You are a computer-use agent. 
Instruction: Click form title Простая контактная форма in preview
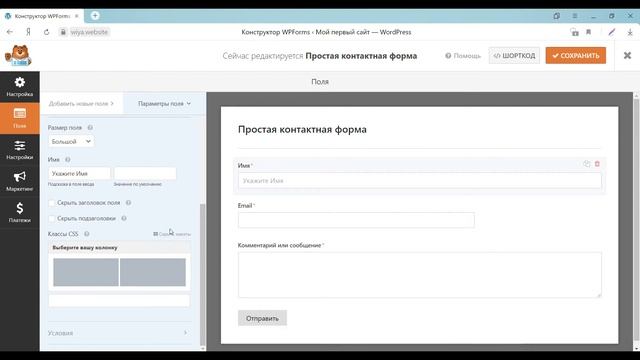[x=302, y=129]
